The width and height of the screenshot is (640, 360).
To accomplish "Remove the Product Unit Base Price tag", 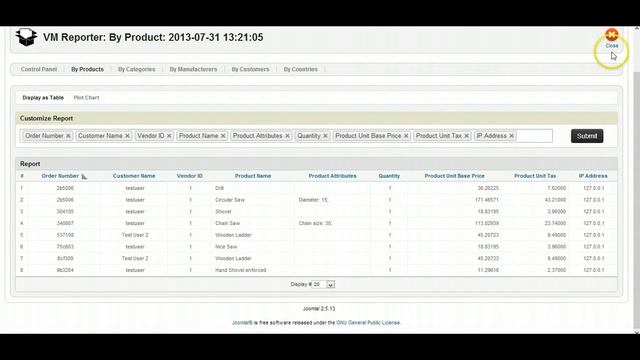I will point(406,136).
